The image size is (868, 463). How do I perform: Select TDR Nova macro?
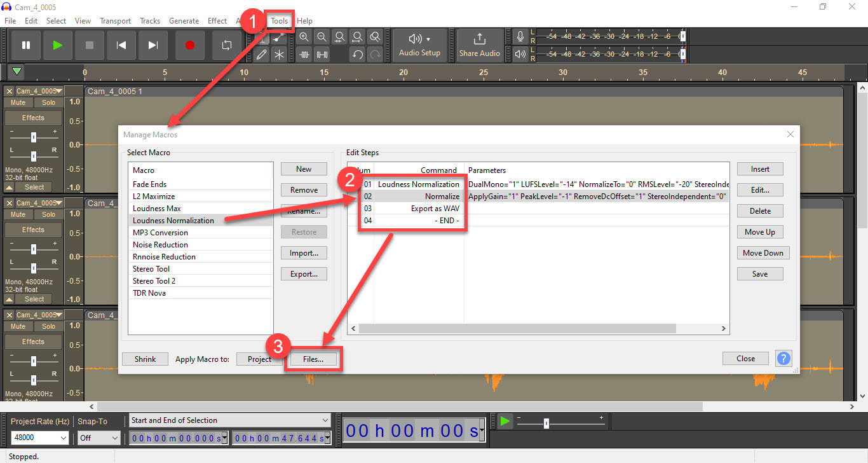[200, 293]
